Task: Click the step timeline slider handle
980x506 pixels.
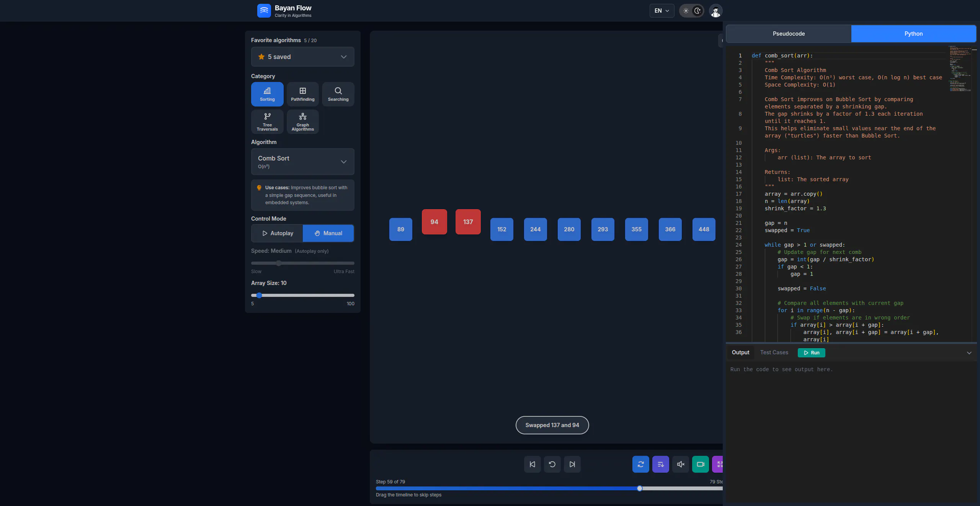Action: (639, 488)
